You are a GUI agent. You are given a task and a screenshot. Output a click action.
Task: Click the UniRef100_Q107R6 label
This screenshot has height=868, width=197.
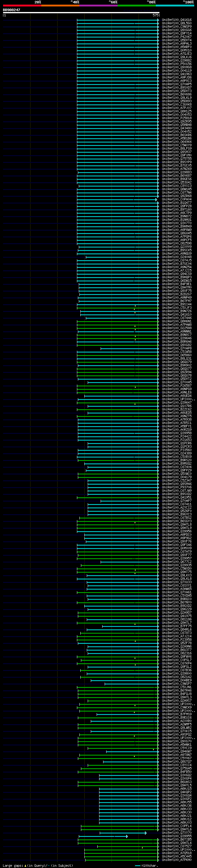coord(177,406)
